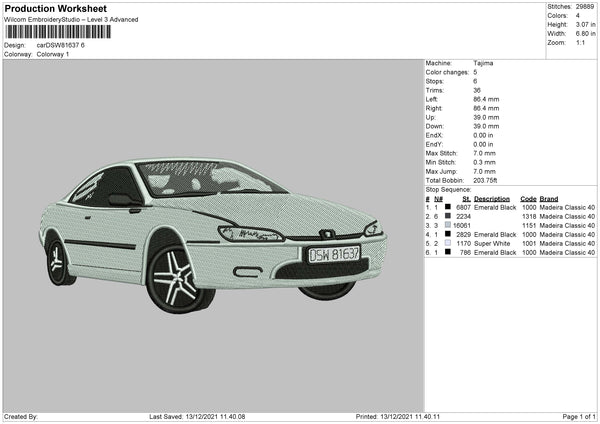Click the barcode below the application name
The height and width of the screenshot is (424, 600).
(x=58, y=32)
